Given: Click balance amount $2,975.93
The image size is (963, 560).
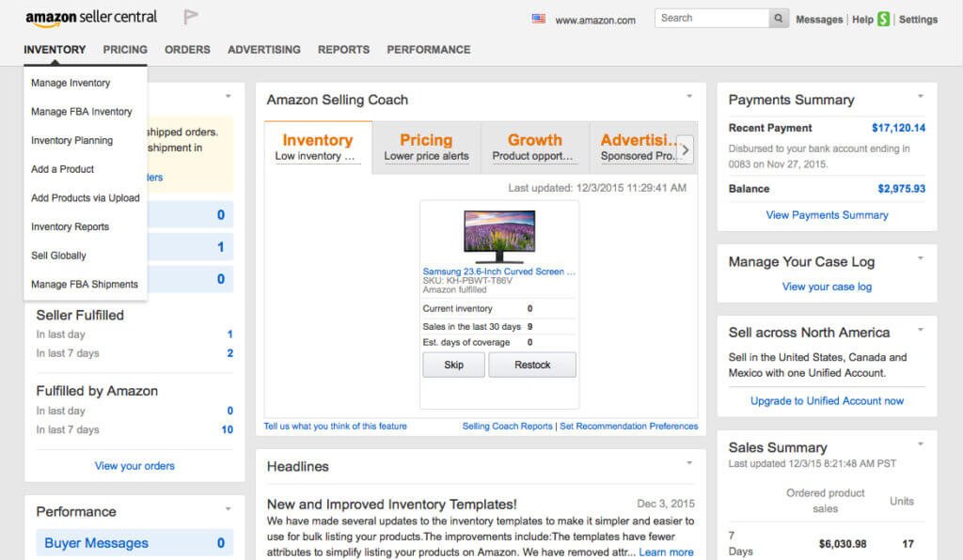Looking at the screenshot, I should click(901, 189).
